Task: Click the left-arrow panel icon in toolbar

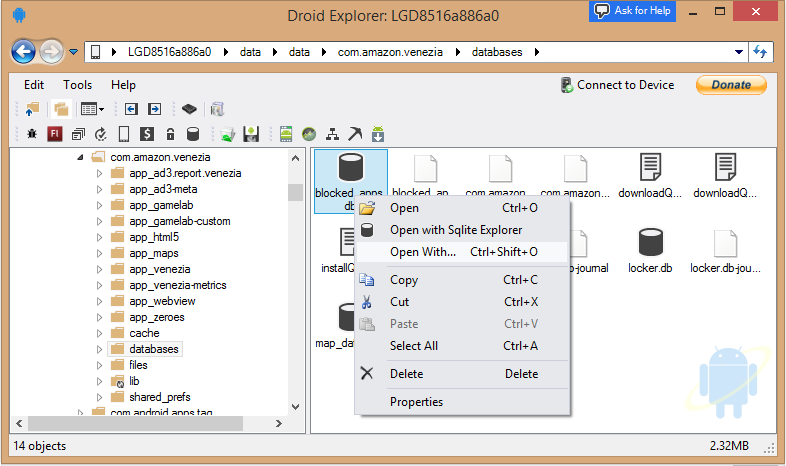Action: click(131, 109)
